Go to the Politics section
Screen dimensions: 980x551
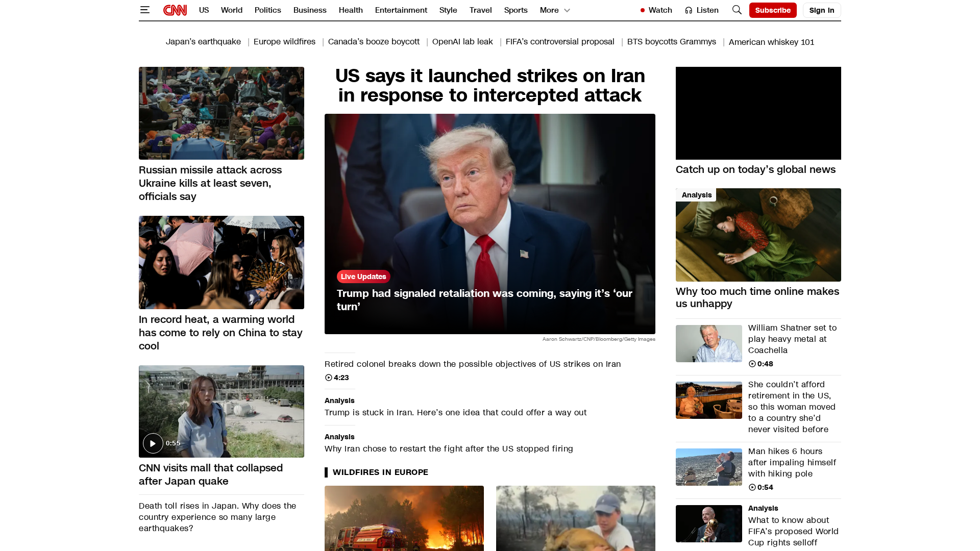[268, 10]
